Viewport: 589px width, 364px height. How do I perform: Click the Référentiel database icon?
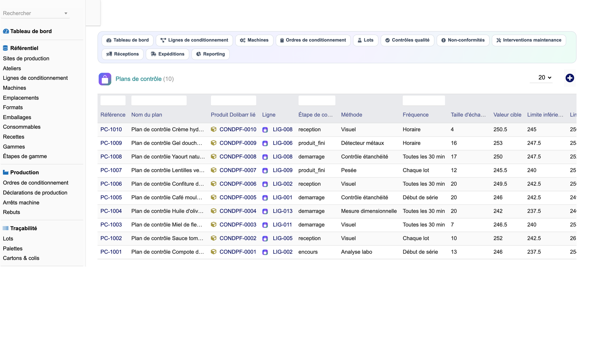[5, 48]
